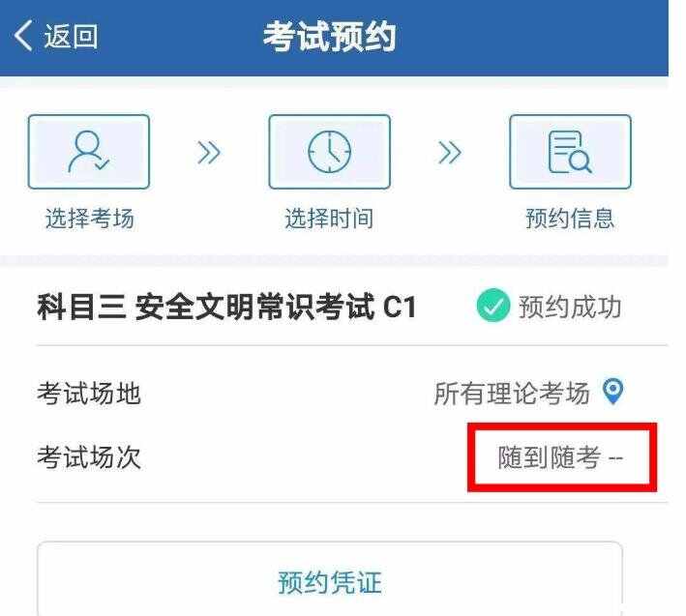Tap the 科目三 安全文明常识考试 C1 heading
Screen dimensions: 686x616
[x=226, y=307]
